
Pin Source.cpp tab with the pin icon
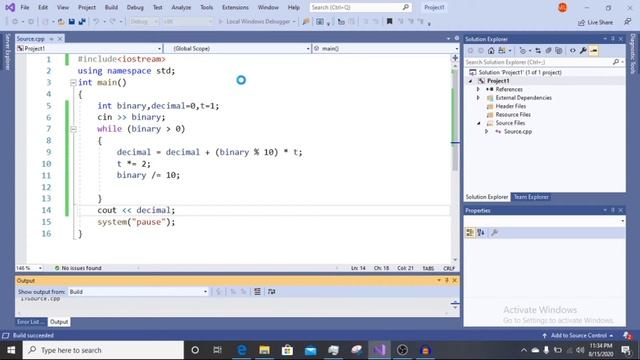(x=51, y=39)
